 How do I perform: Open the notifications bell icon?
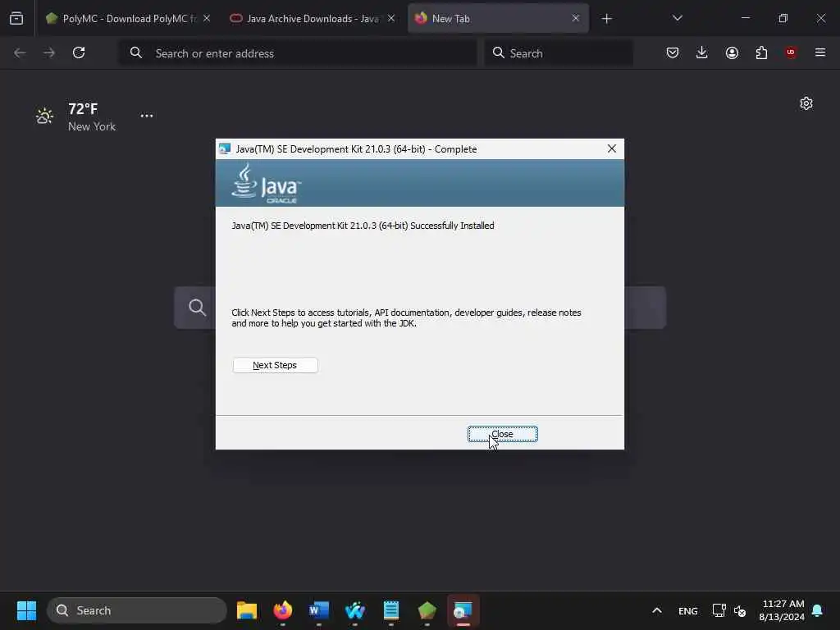coord(817,610)
